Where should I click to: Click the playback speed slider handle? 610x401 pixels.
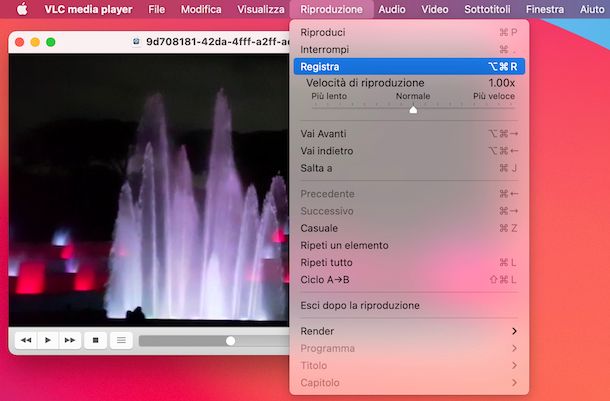[x=413, y=110]
